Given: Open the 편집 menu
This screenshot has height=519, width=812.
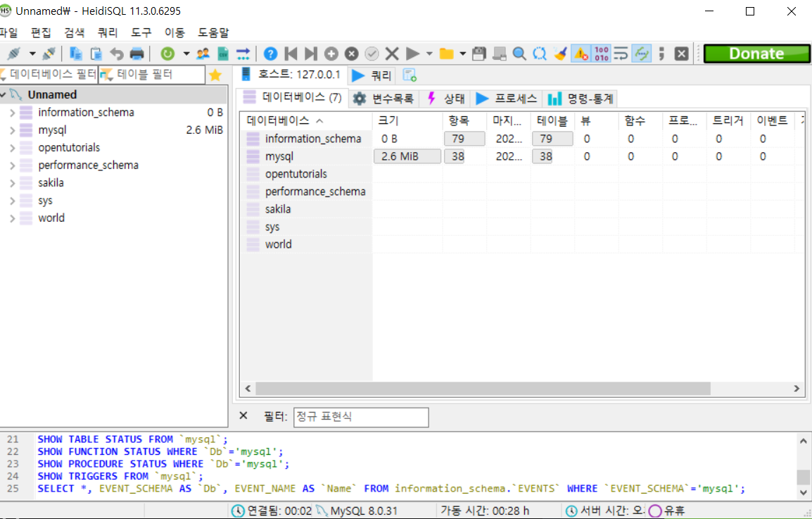Looking at the screenshot, I should tap(41, 32).
